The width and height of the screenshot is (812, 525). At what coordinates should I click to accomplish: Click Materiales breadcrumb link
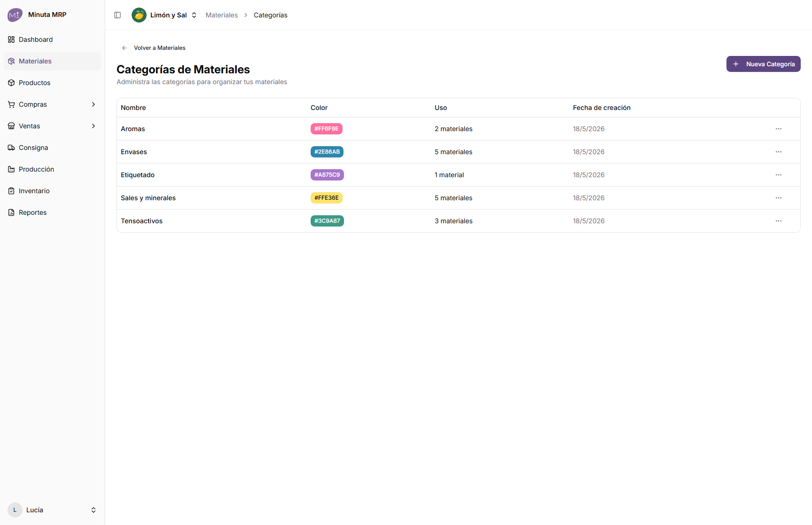(221, 15)
